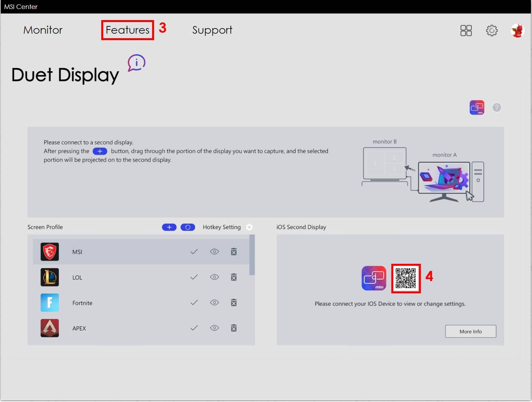This screenshot has width=532, height=402.
Task: Click the APEX profile icon
Action: click(x=50, y=328)
